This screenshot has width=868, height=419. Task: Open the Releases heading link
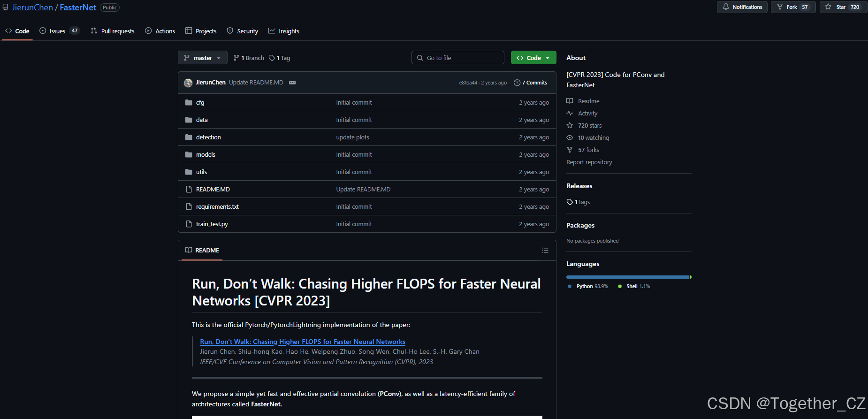[x=579, y=186]
